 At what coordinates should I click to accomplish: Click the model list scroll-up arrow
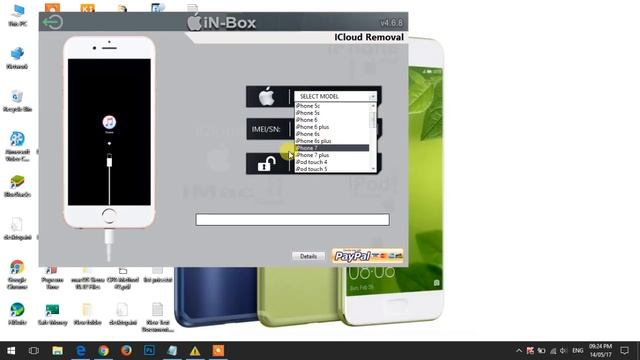(373, 106)
